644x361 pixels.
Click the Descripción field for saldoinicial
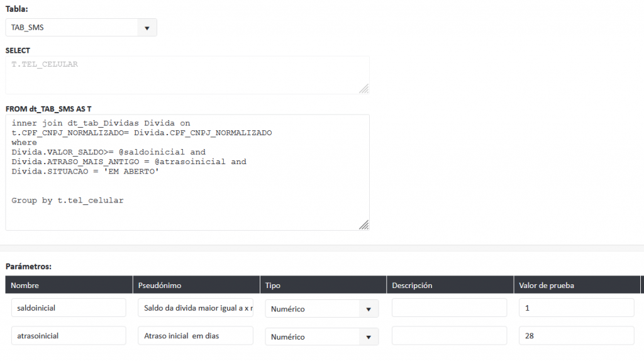(x=449, y=308)
